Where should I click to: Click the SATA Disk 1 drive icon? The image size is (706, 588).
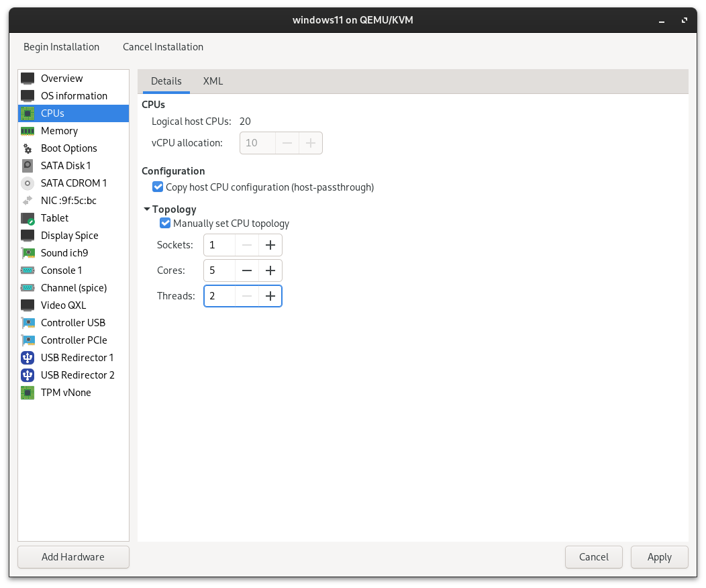28,166
